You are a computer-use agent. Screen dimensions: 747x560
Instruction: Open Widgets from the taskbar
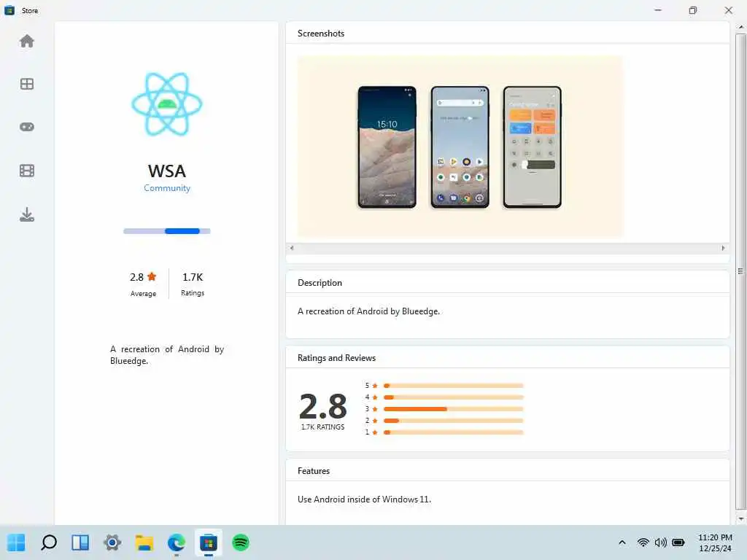click(80, 542)
